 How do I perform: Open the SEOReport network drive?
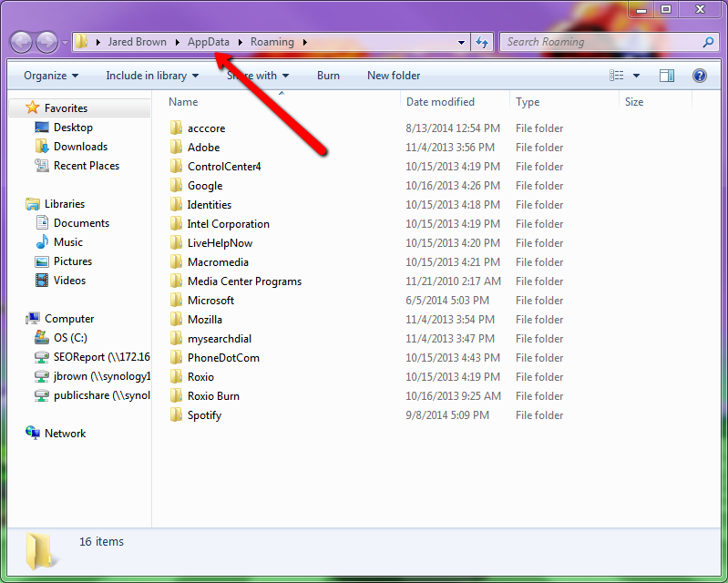point(102,356)
